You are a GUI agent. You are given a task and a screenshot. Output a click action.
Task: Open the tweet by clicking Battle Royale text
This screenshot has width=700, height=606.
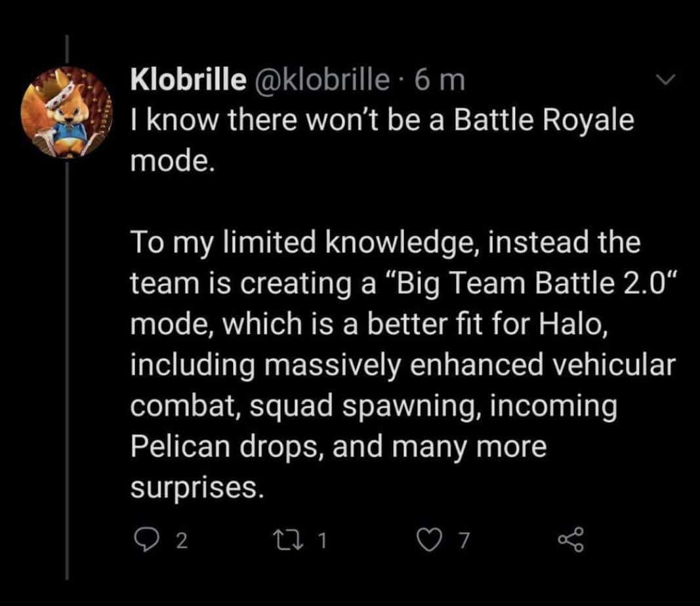[544, 120]
